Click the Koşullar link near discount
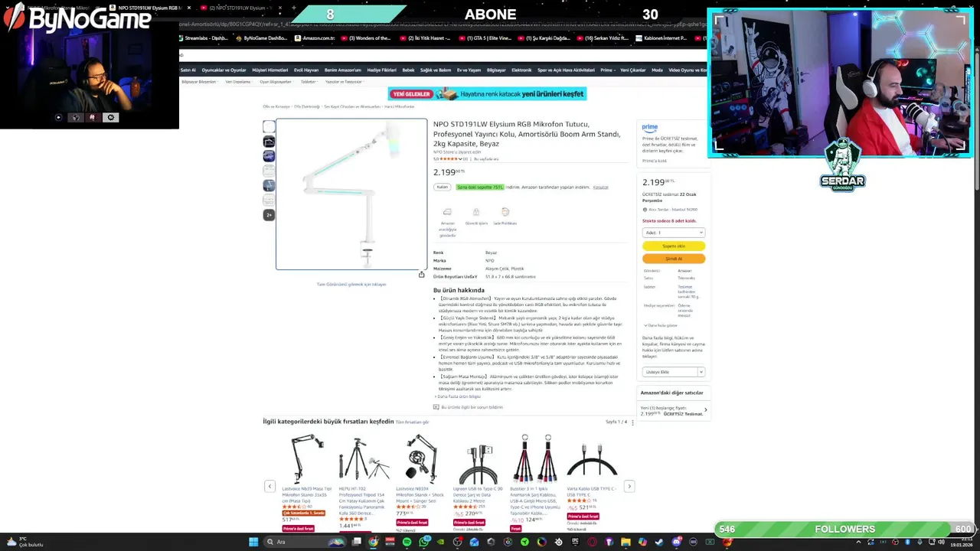 point(600,187)
